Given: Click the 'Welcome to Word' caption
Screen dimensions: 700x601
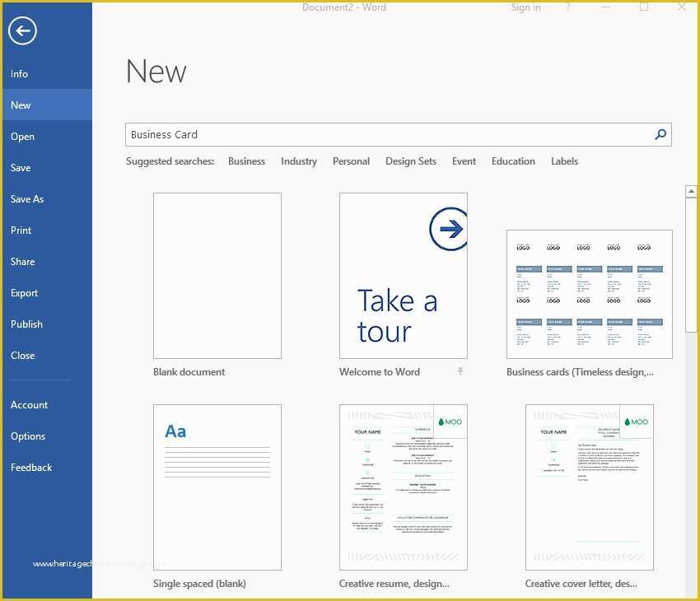Looking at the screenshot, I should 380,371.
